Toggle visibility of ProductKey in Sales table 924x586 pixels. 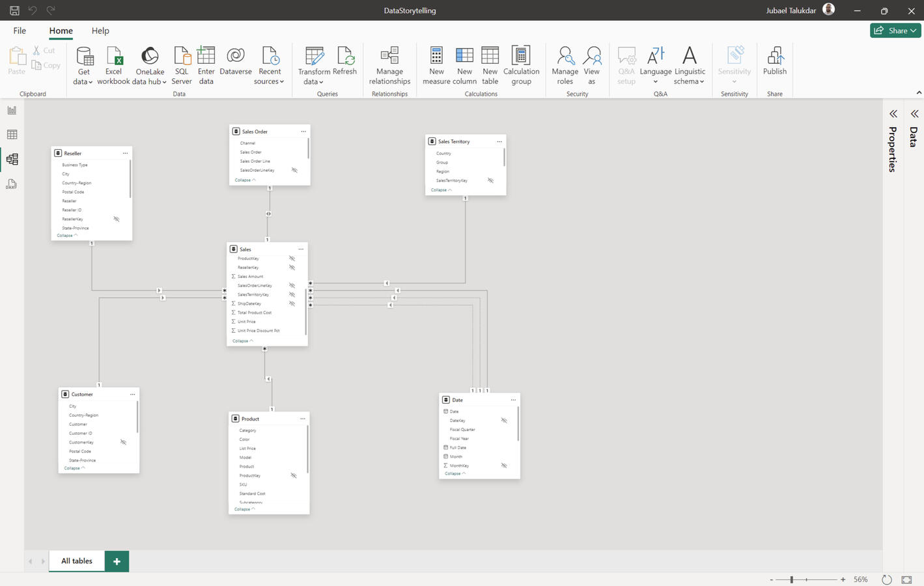pyautogui.click(x=292, y=258)
